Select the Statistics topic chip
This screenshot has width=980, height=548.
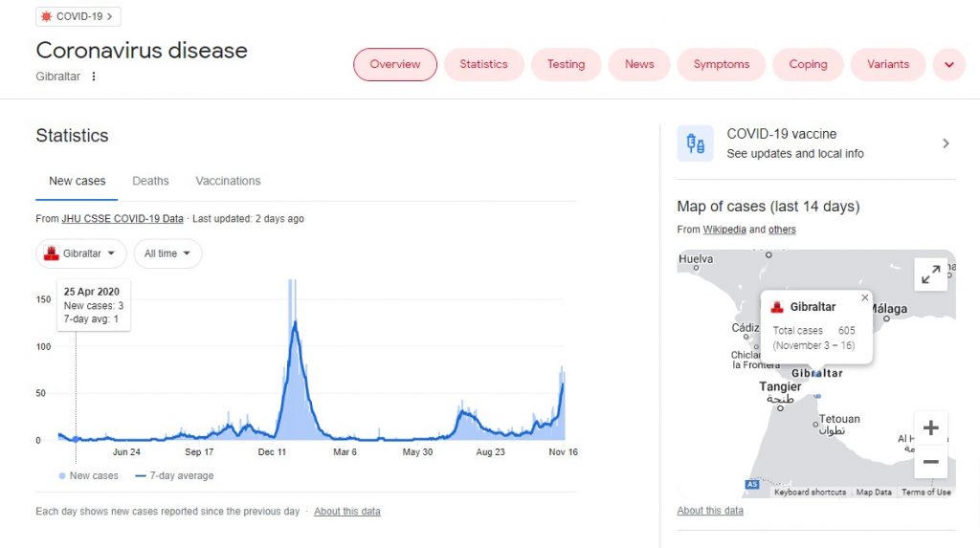483,64
